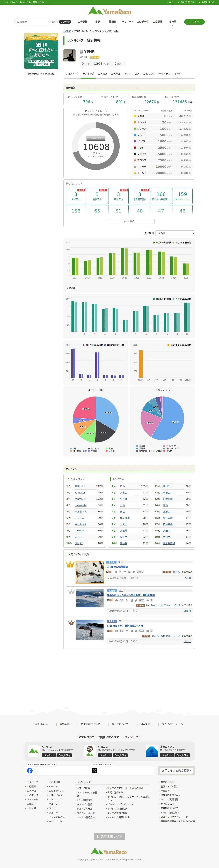
Task: Open companion link 栗独山行
Action: coord(80,486)
